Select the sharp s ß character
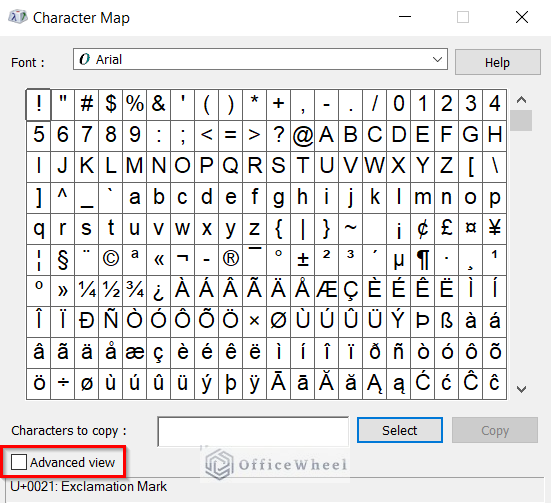 [446, 322]
